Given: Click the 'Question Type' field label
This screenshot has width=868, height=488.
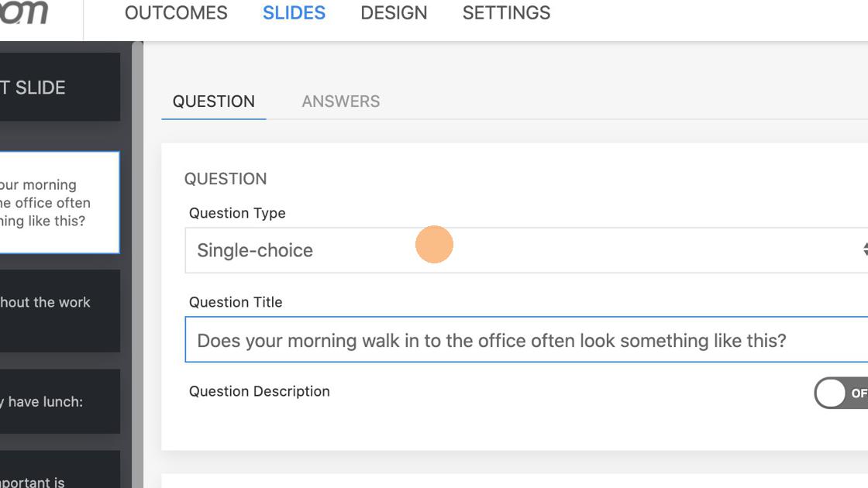Looking at the screenshot, I should point(237,213).
